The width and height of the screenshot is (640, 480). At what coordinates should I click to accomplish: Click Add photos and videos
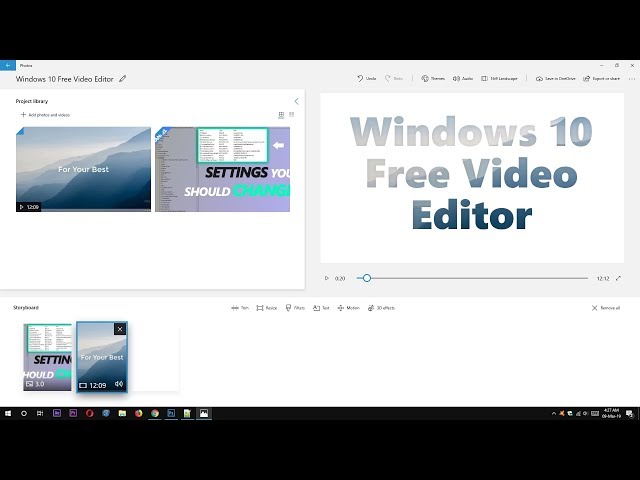point(45,115)
